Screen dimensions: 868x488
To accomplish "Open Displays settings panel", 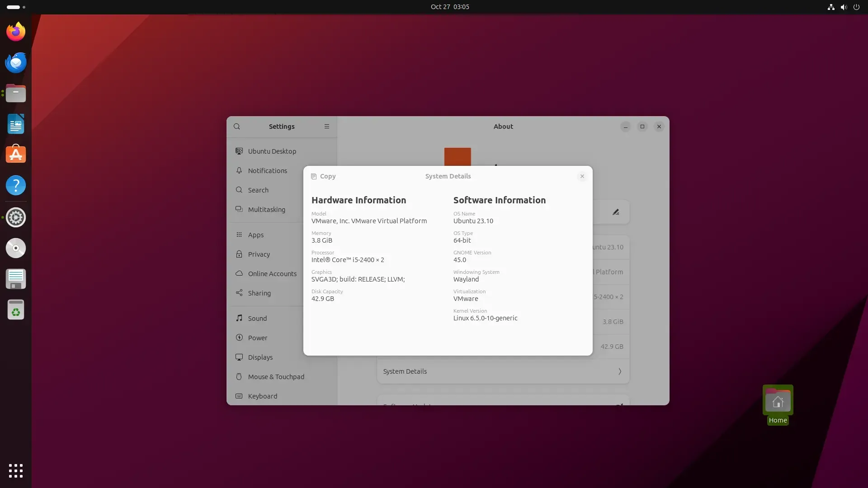I will tap(282, 357).
